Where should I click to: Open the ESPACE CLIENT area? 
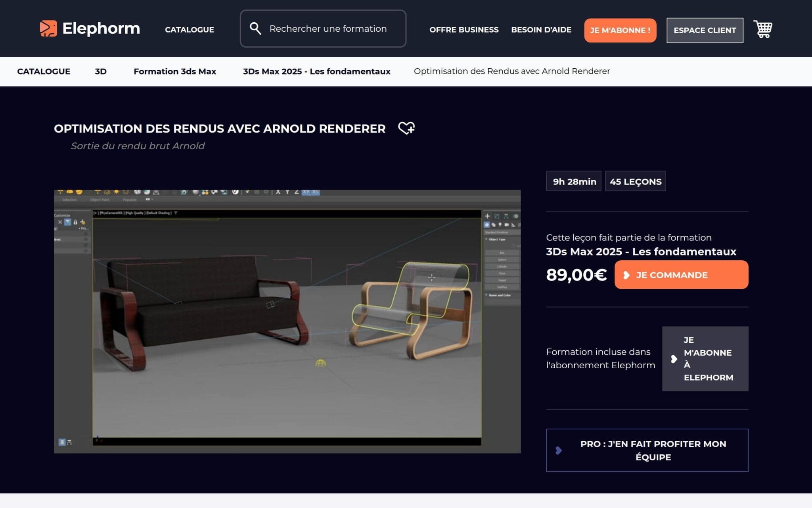(705, 30)
